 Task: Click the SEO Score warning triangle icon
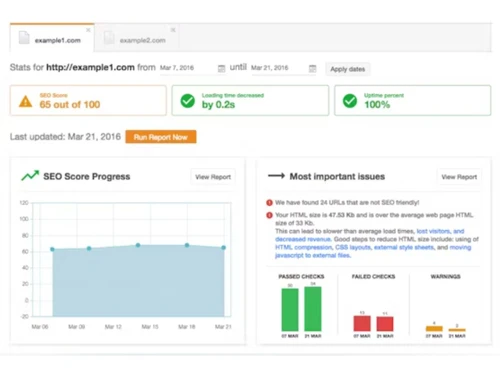pos(26,101)
